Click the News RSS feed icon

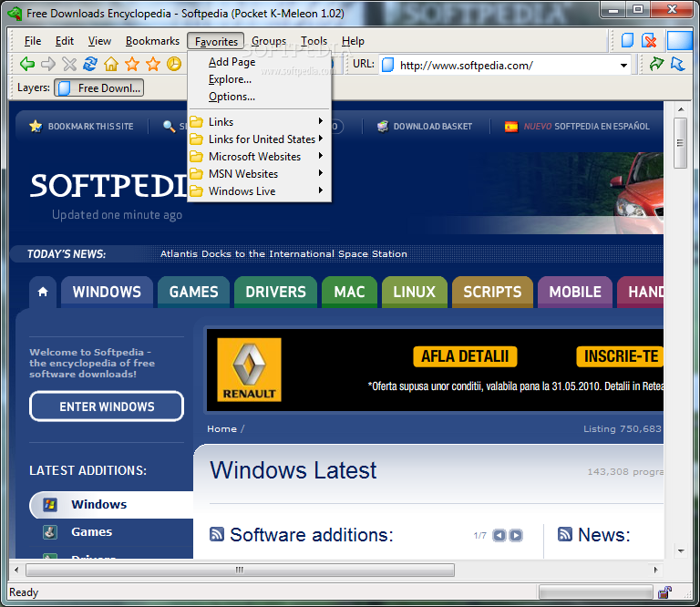click(565, 534)
